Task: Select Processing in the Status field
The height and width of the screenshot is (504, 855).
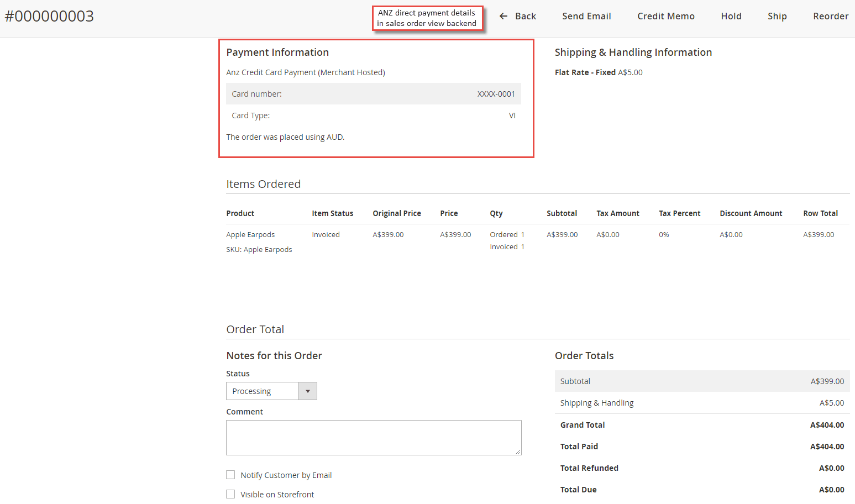Action: [x=263, y=391]
